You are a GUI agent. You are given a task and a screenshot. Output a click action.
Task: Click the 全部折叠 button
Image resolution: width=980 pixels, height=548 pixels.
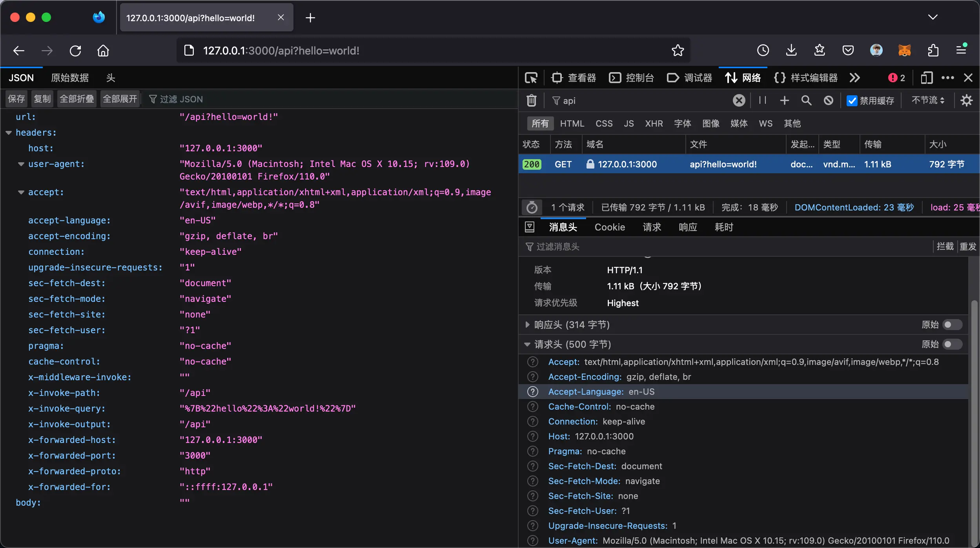[x=77, y=99]
